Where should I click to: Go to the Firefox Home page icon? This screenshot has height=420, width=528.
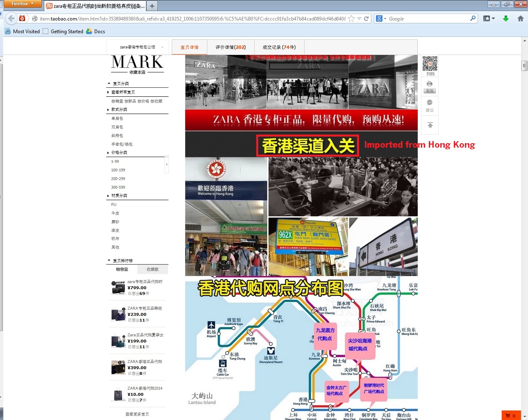point(520,18)
